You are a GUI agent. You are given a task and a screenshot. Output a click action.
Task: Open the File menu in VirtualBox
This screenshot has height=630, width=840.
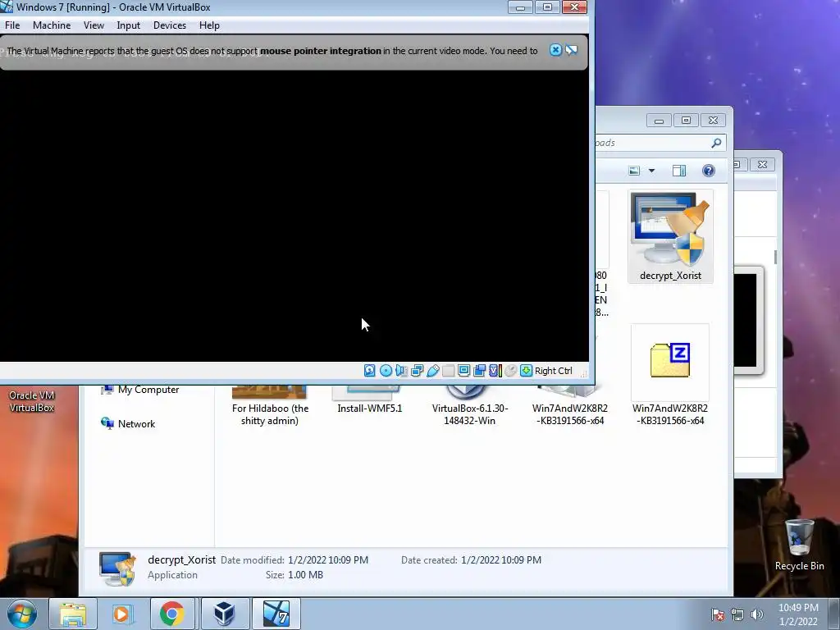[12, 25]
